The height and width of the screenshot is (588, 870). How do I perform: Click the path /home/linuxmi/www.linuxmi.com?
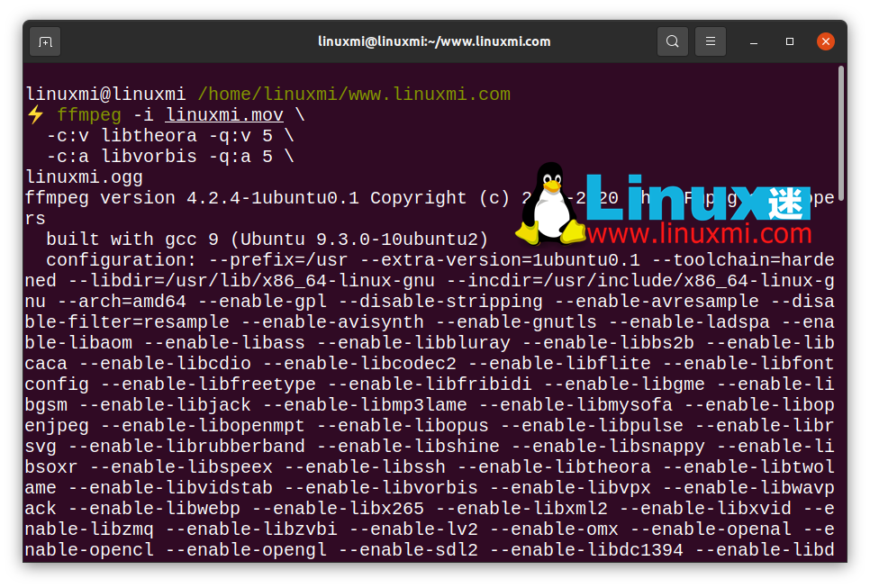click(x=354, y=95)
